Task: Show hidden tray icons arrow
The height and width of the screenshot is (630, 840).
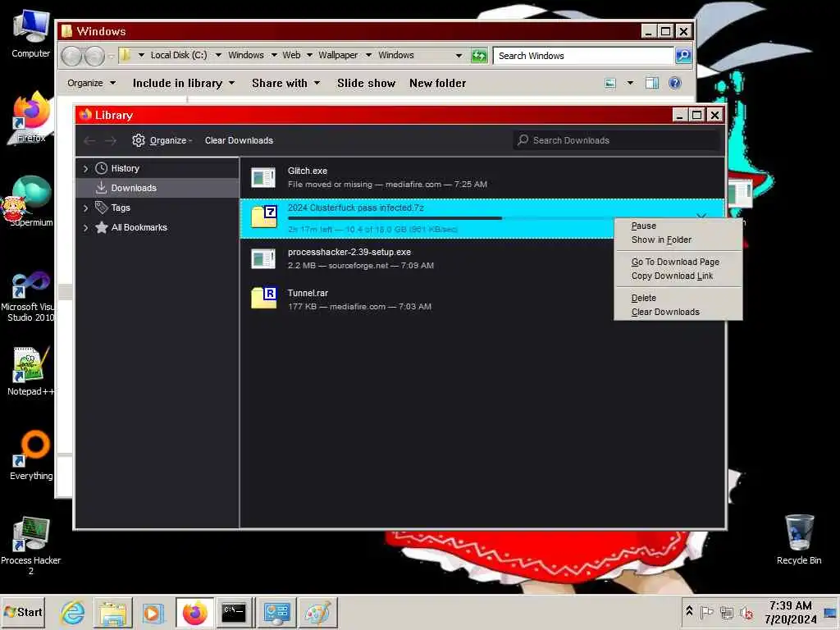Action: click(689, 612)
